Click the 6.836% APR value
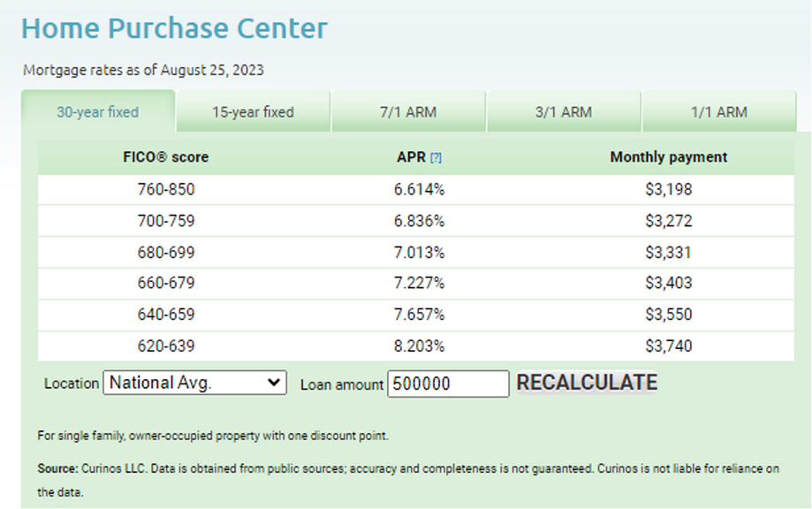 tap(419, 221)
